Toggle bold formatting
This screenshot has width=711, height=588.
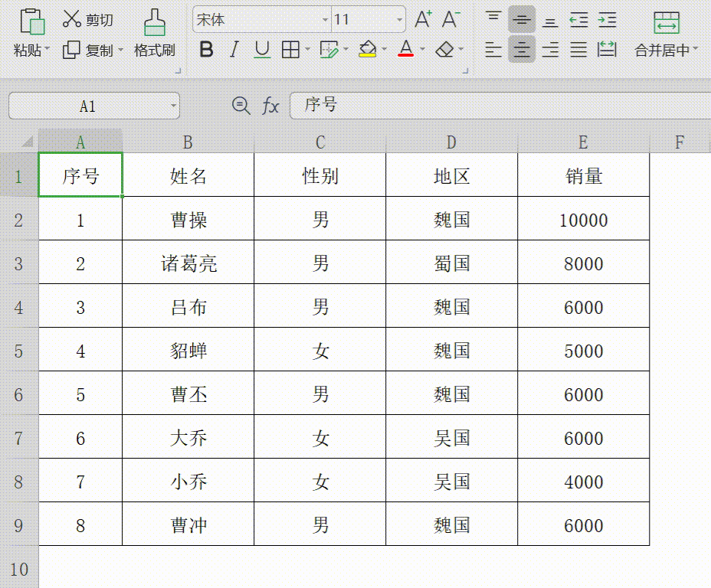(206, 49)
